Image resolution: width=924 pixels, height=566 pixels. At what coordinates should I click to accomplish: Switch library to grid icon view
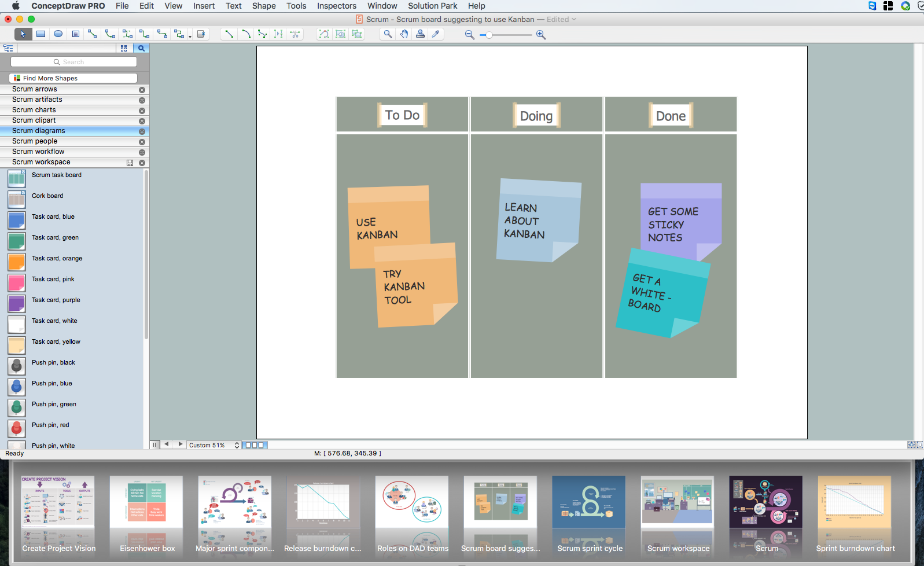tap(124, 49)
